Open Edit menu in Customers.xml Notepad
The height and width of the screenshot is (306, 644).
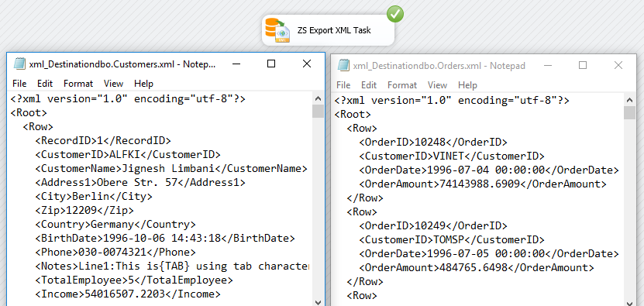pos(45,84)
